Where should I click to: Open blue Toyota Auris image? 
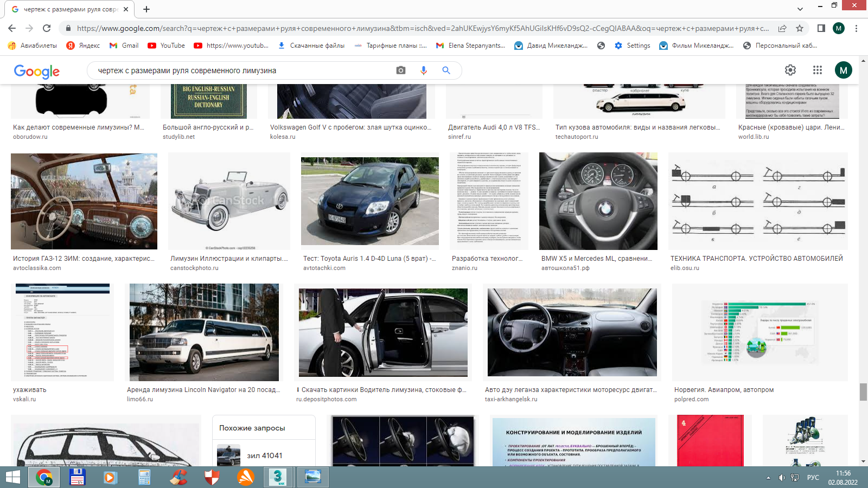[370, 201]
